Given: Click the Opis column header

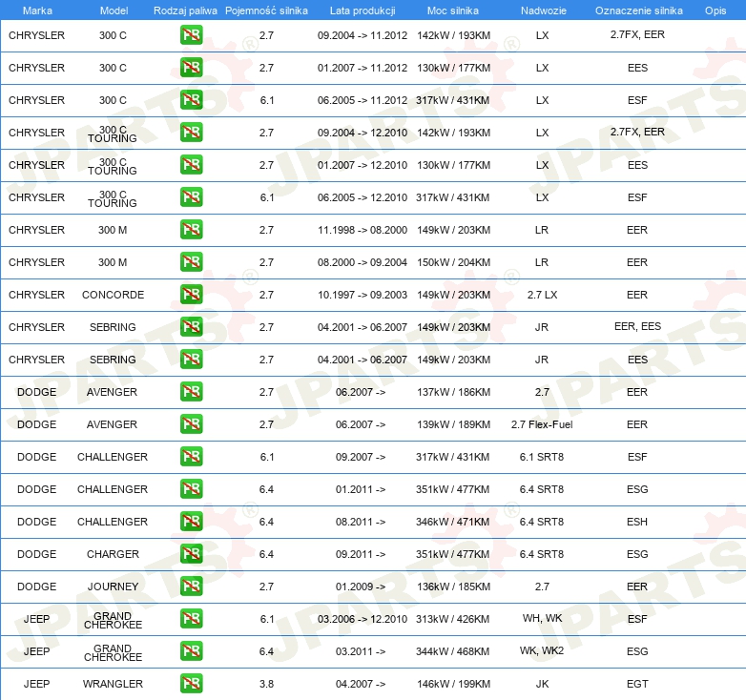Looking at the screenshot, I should tap(715, 10).
